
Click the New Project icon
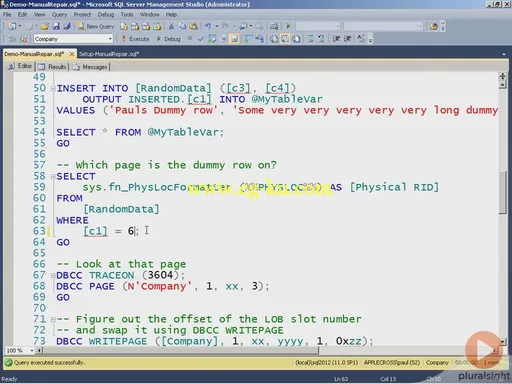click(12, 26)
